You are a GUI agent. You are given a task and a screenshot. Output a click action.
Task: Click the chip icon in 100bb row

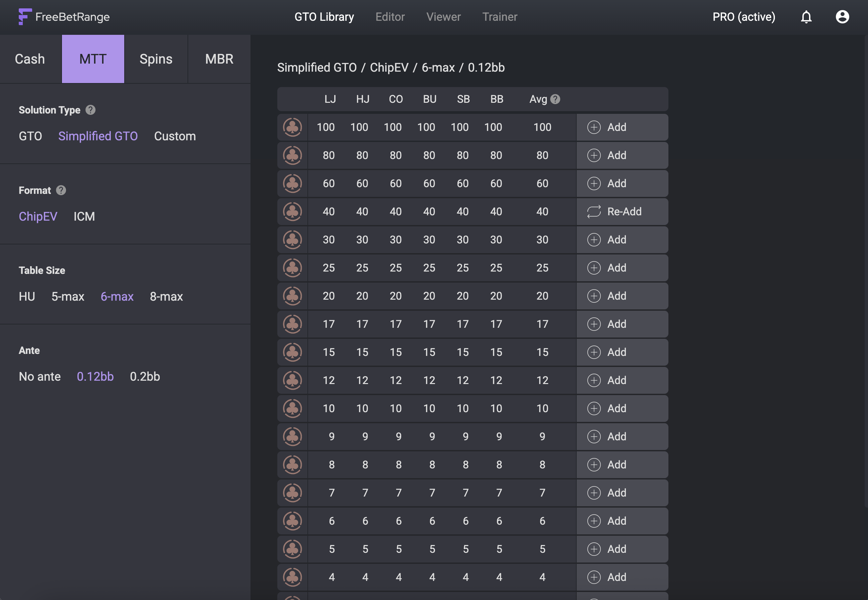292,127
